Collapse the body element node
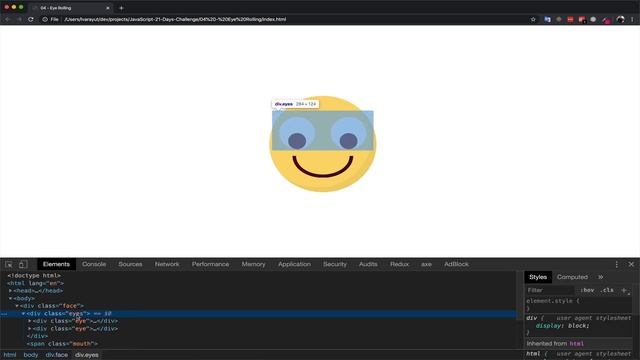 tap(11, 298)
